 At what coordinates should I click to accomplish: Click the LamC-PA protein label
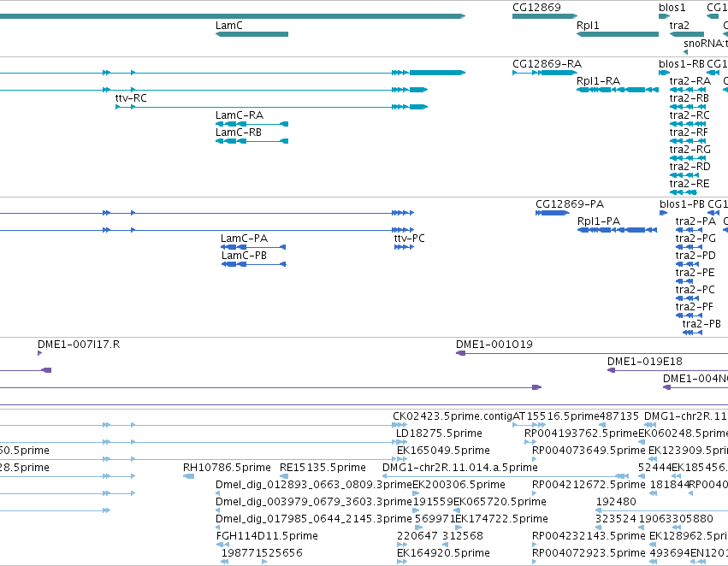244,238
